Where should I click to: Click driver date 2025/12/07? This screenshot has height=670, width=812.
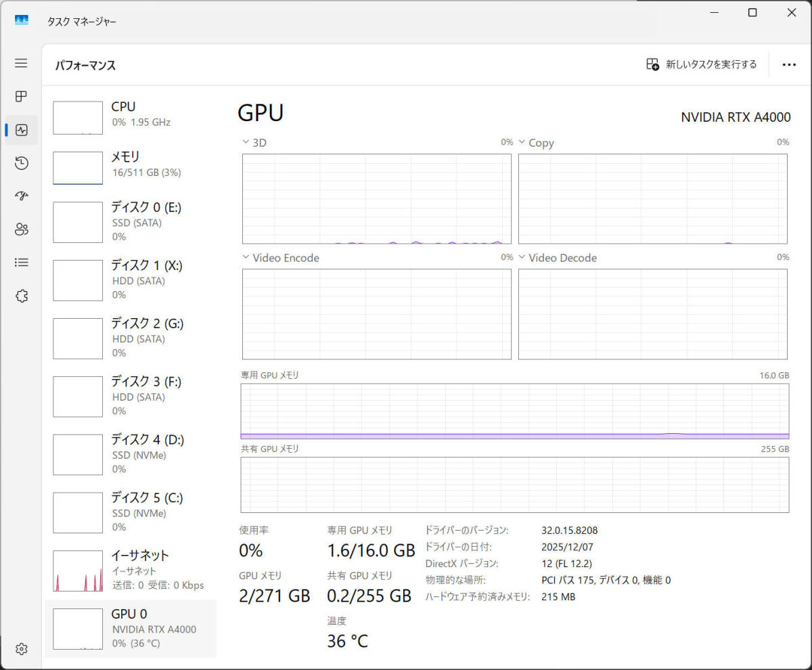tap(568, 547)
